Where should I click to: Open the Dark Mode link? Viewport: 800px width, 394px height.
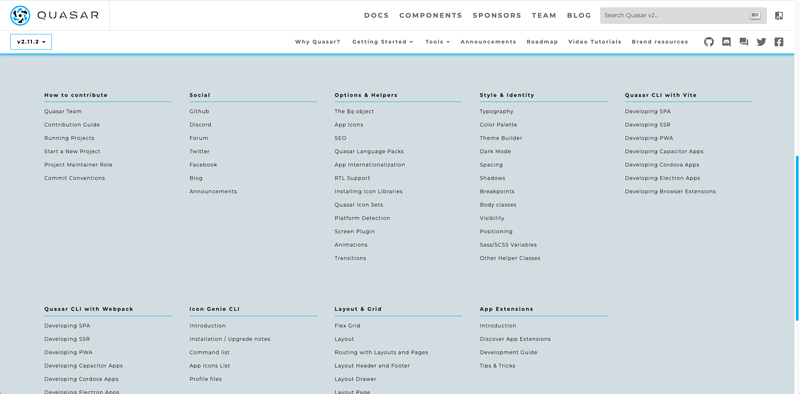click(495, 151)
